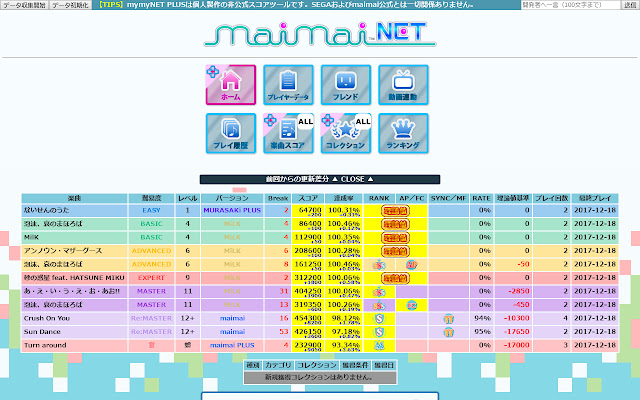Open プレイ履歴 play history icon

[231, 133]
